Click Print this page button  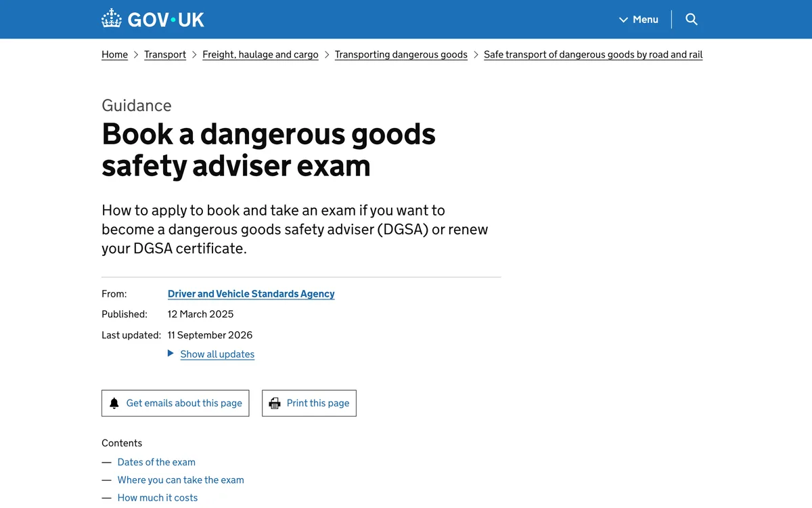[309, 403]
